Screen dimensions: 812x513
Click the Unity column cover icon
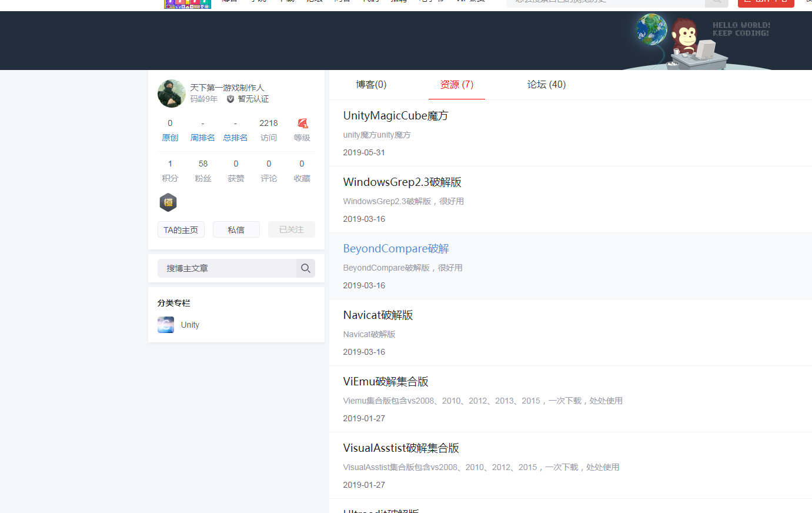point(166,325)
